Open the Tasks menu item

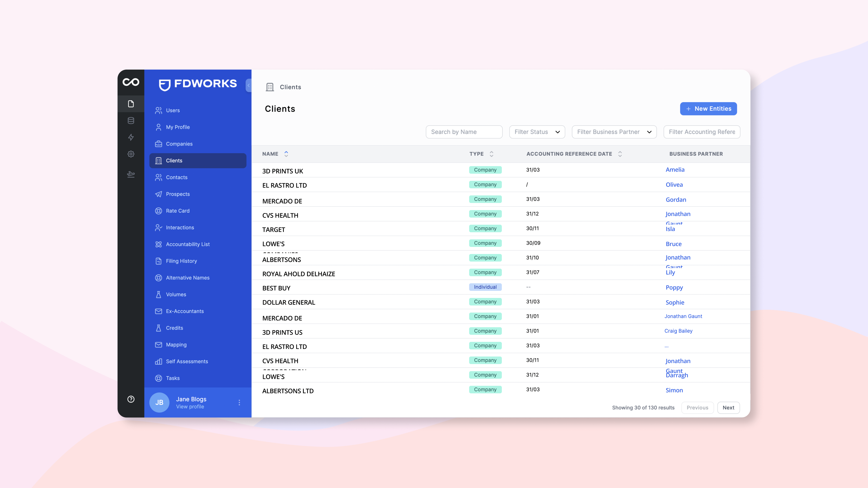(x=198, y=378)
